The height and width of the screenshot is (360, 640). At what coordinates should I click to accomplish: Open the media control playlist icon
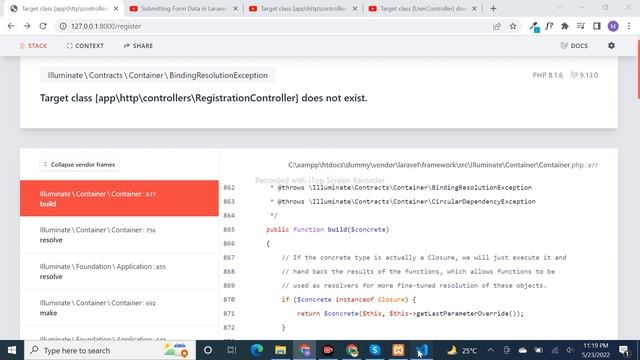pyautogui.click(x=581, y=26)
